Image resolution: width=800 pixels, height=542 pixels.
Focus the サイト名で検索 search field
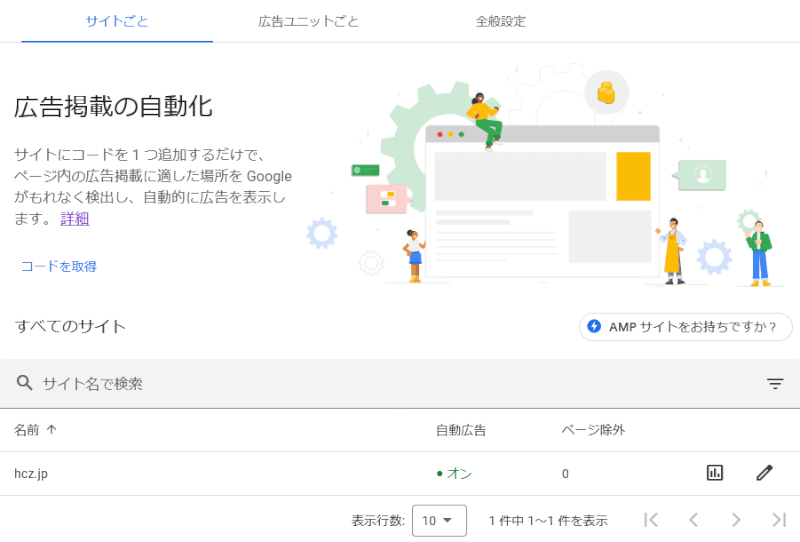point(400,383)
